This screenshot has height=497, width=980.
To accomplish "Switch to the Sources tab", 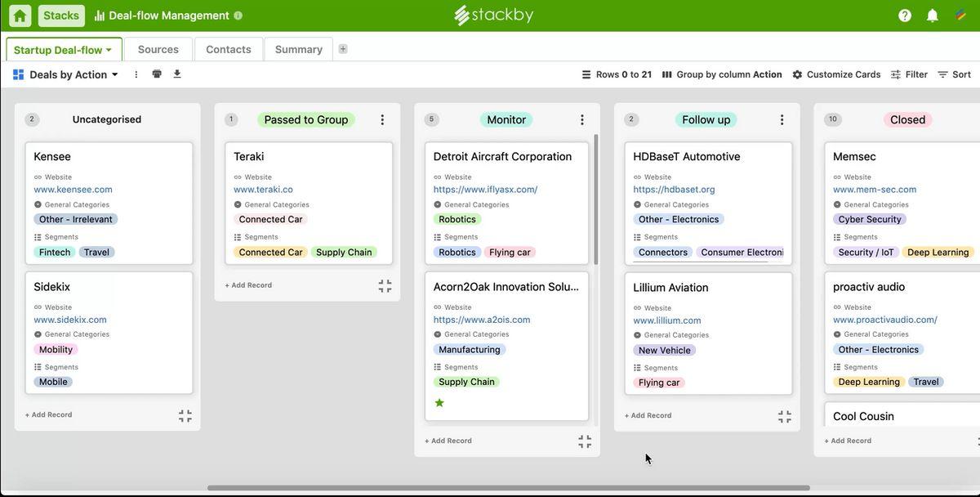I will click(x=158, y=49).
